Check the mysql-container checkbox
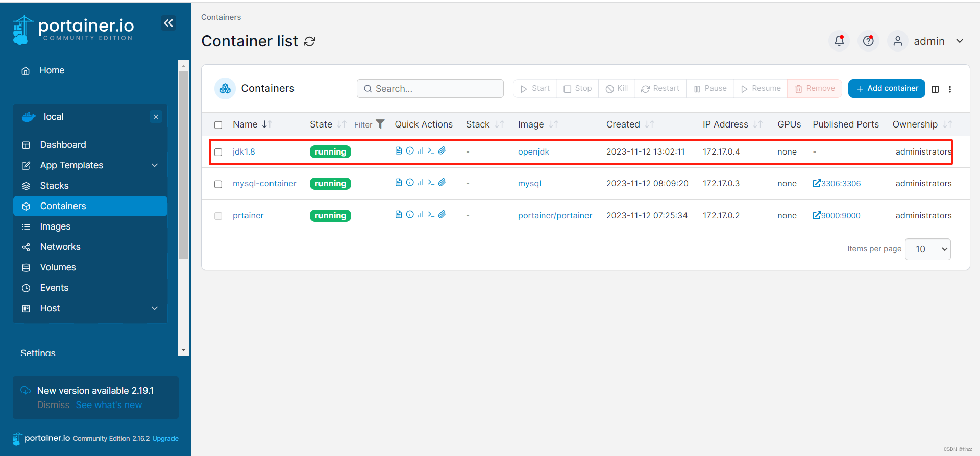The height and width of the screenshot is (456, 980). [x=218, y=184]
